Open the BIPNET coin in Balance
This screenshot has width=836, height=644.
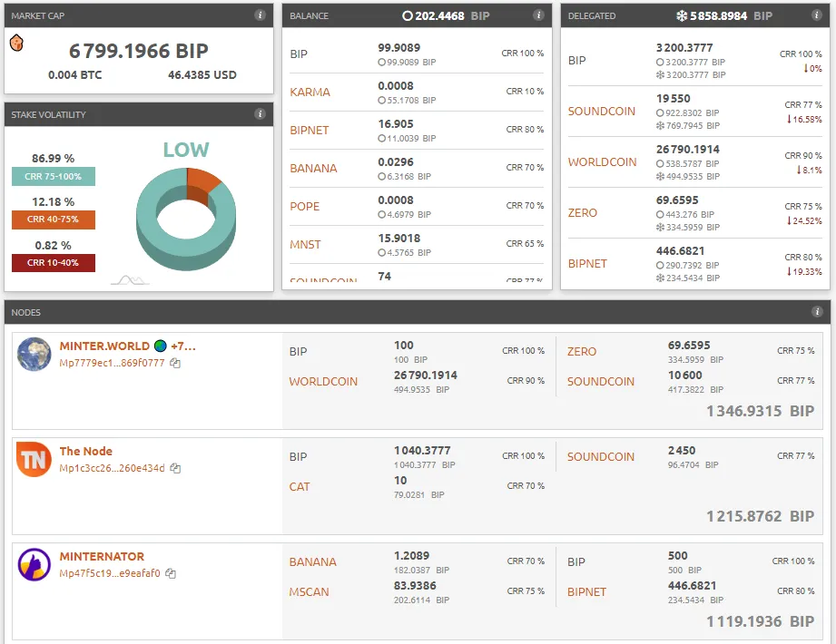pyautogui.click(x=310, y=131)
